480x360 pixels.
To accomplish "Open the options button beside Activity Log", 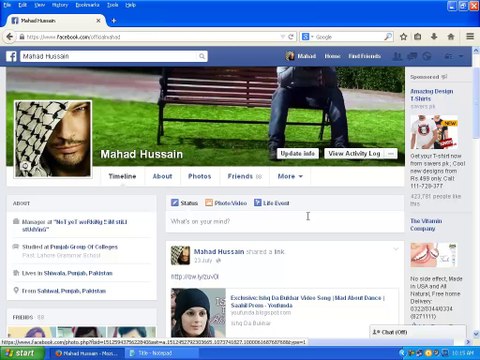I will pos(391,154).
